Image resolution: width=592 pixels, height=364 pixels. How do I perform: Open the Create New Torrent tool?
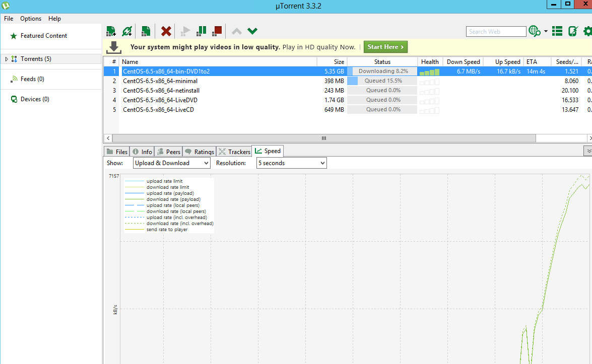click(x=146, y=31)
